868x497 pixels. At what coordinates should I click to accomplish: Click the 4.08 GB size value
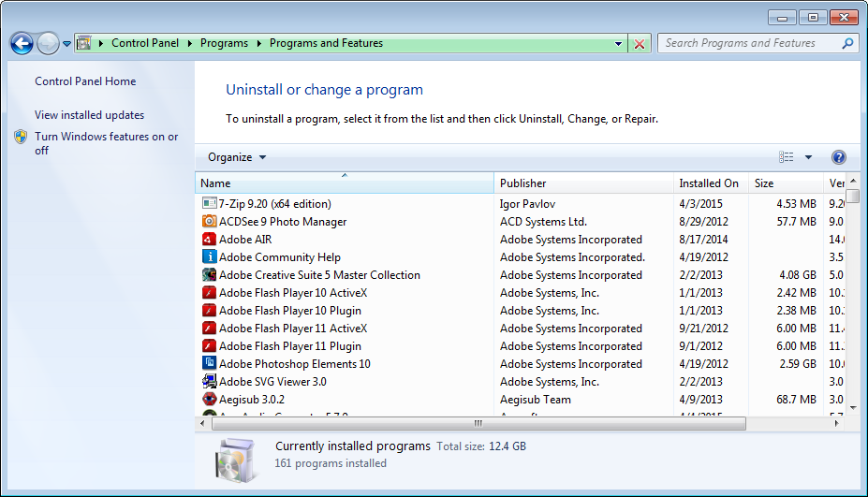tap(798, 275)
